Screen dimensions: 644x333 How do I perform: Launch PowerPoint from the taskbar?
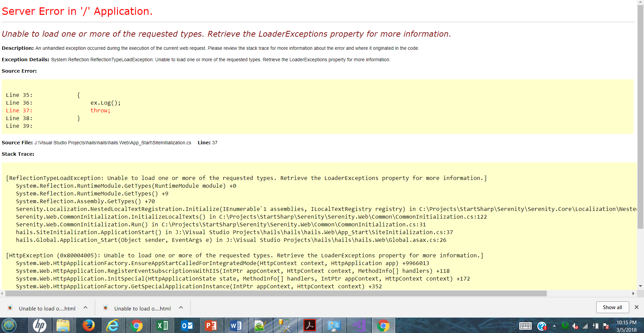coord(211,325)
